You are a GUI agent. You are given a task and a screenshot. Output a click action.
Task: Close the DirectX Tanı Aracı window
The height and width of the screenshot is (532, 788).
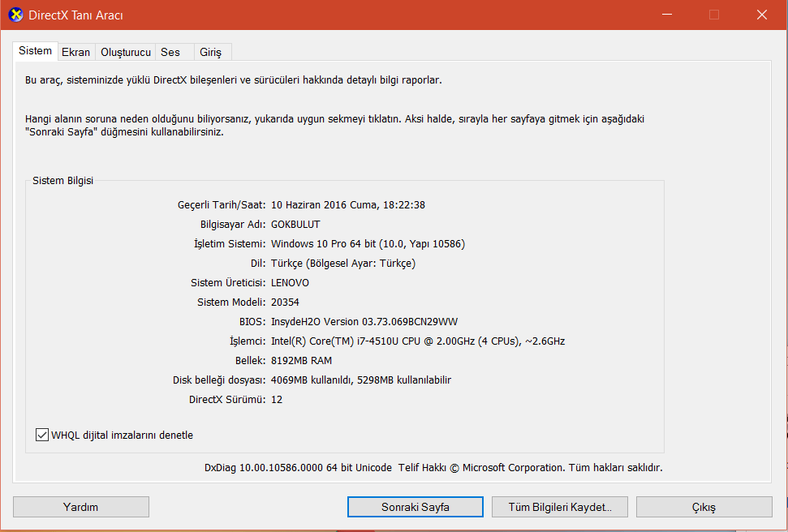click(x=762, y=15)
